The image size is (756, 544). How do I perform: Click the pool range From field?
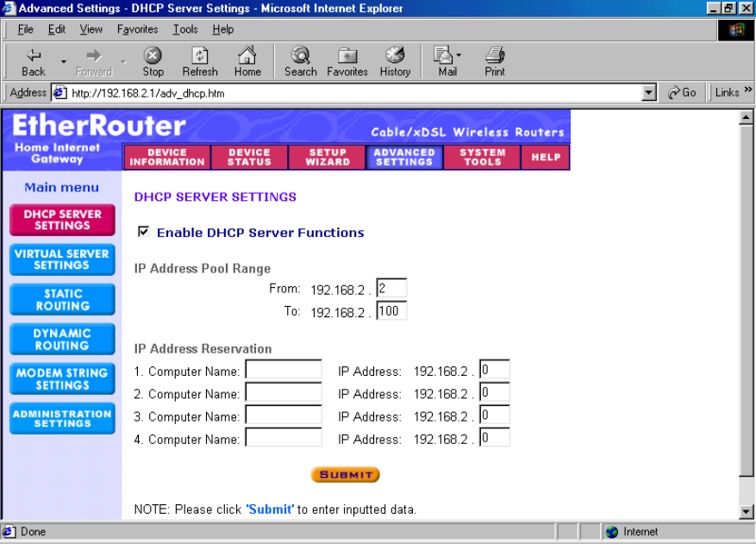[x=391, y=289]
